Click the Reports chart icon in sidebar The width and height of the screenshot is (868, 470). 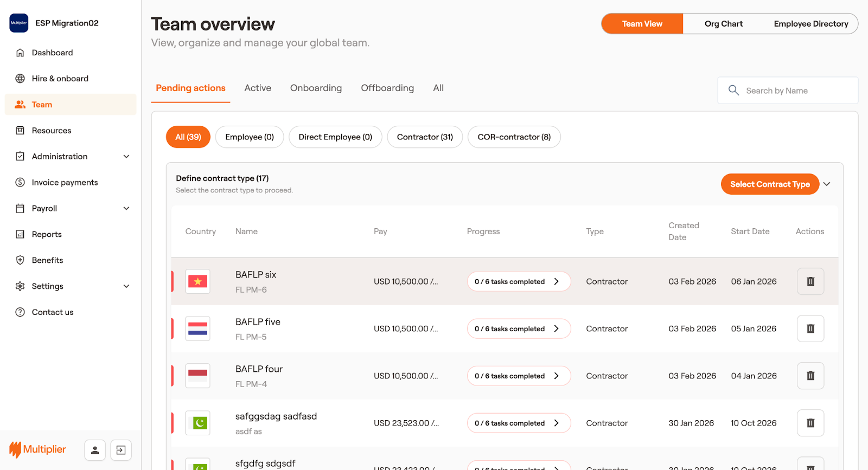click(x=20, y=234)
